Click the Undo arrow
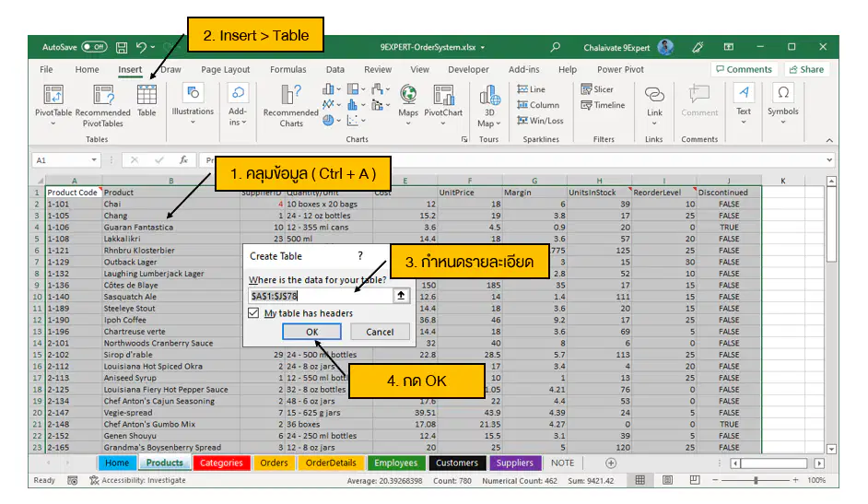868x504 pixels. (142, 48)
